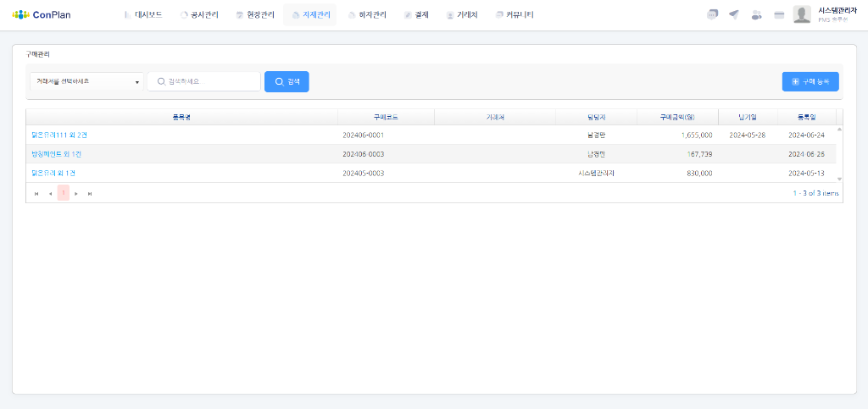868x409 pixels.
Task: Click purchase code 202405-0003
Action: pyautogui.click(x=363, y=173)
